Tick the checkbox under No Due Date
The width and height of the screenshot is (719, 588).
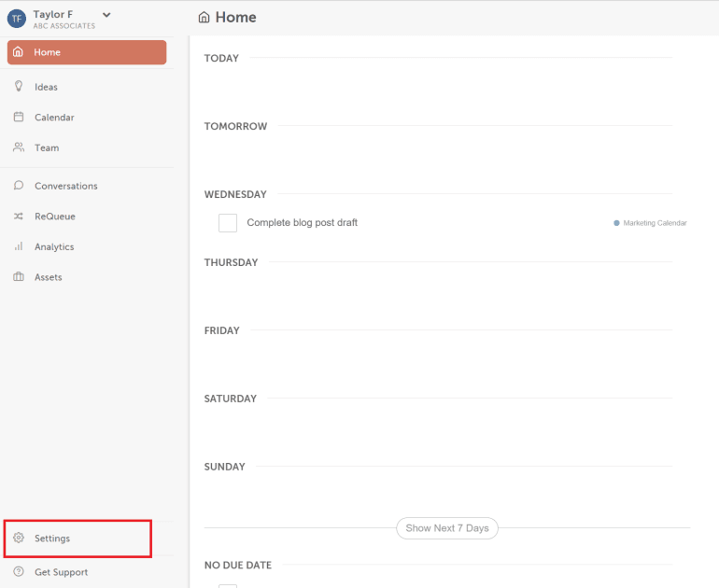[228, 586]
